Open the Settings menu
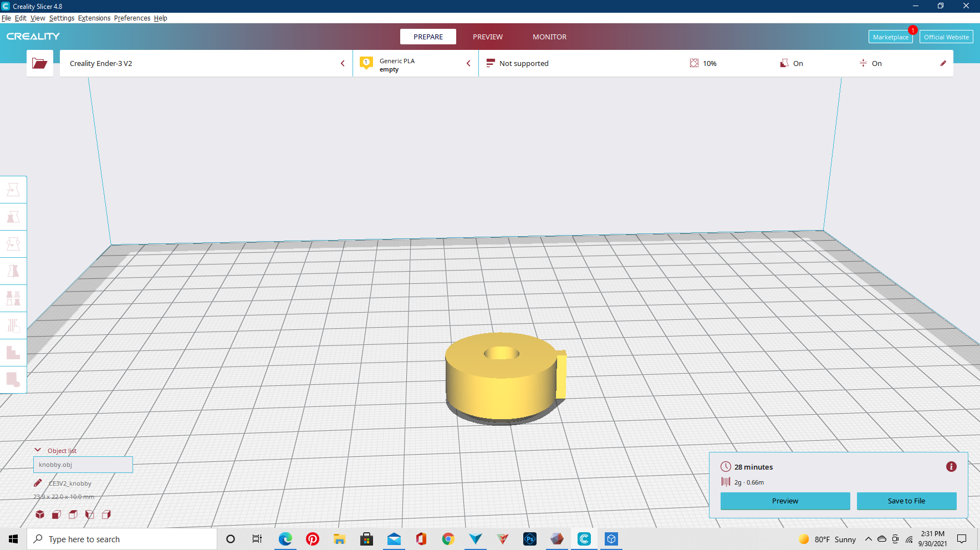This screenshot has height=550, width=980. pyautogui.click(x=62, y=18)
